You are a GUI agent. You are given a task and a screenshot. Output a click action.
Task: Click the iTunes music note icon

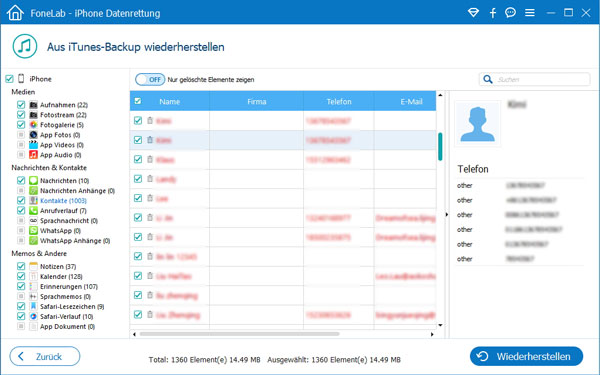[x=25, y=46]
